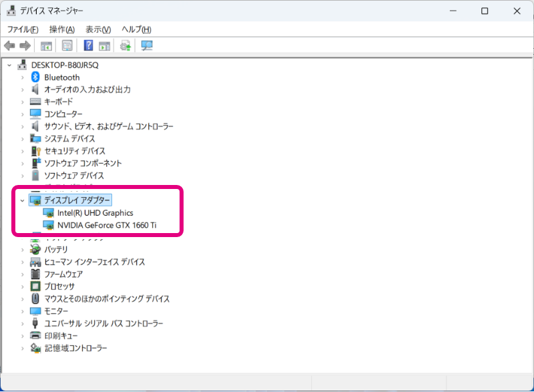Image resolution: width=534 pixels, height=392 pixels.
Task: Expand the プロセッサ category
Action: [x=22, y=286]
